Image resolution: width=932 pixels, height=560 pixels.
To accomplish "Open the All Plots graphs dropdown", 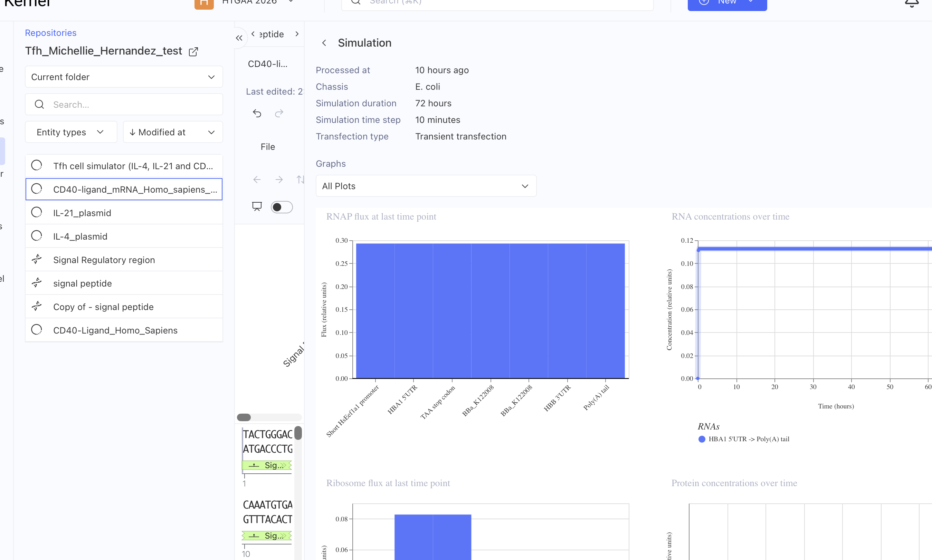I will (426, 186).
